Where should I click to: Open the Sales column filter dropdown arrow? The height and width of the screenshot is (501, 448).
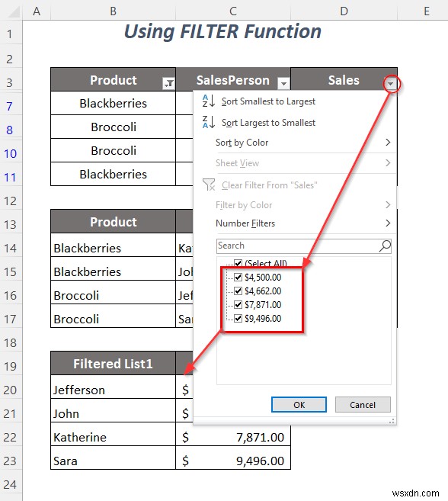390,84
